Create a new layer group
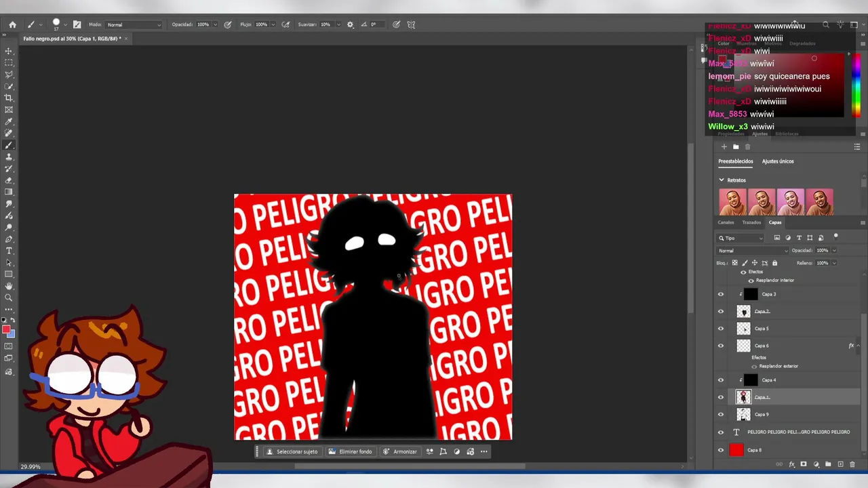The image size is (868, 488). click(x=828, y=464)
